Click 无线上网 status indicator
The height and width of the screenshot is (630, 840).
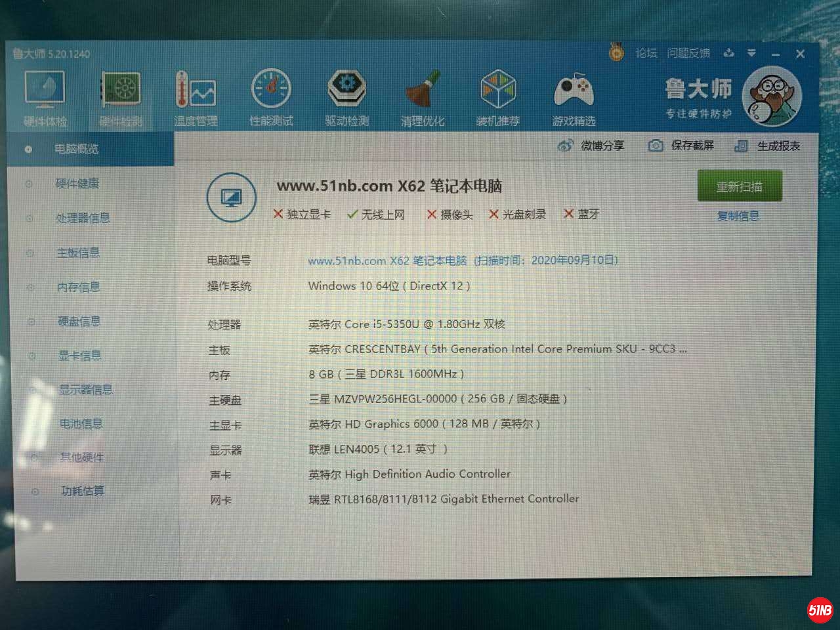pyautogui.click(x=376, y=215)
